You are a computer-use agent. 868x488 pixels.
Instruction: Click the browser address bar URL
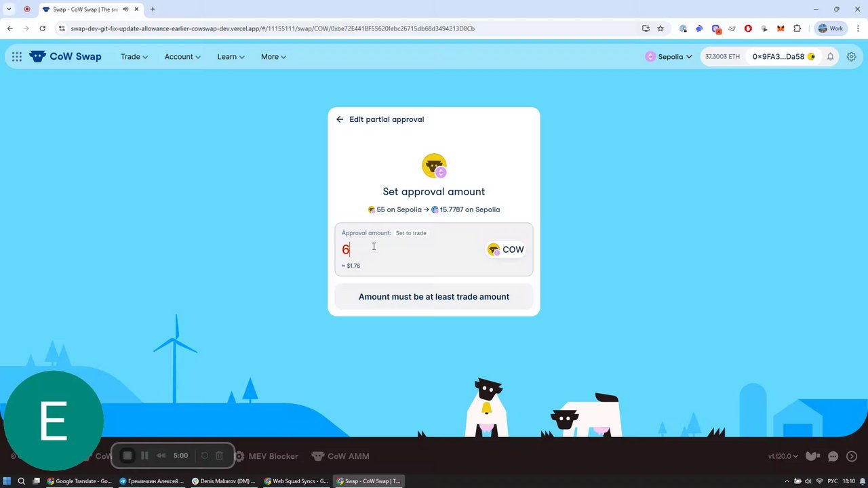coord(273,28)
